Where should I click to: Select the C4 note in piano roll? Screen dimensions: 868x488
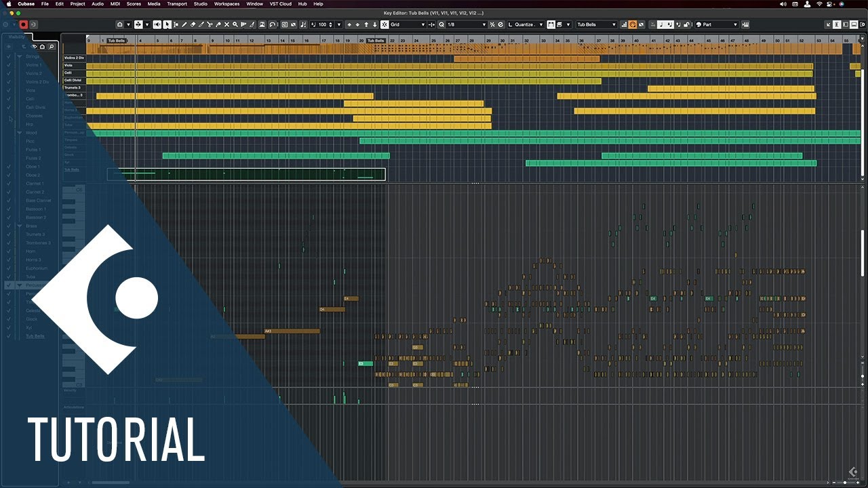351,298
